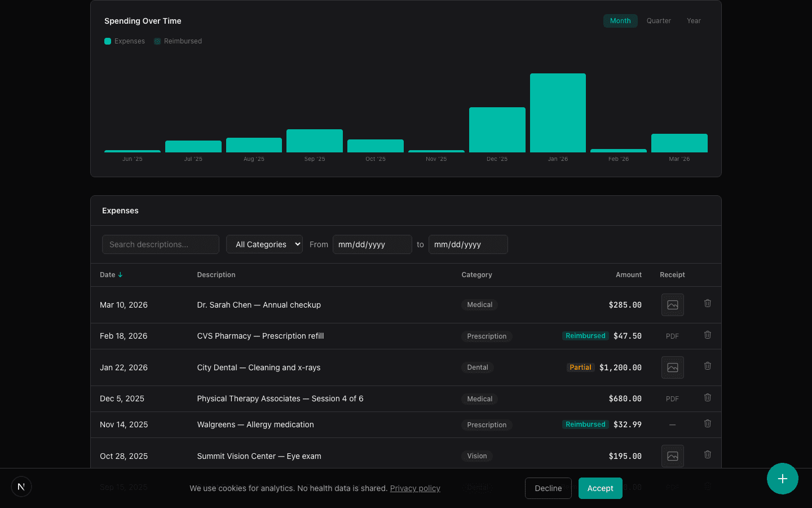Delete the Physical Therapy Associates expense
The width and height of the screenshot is (812, 508).
point(708,398)
